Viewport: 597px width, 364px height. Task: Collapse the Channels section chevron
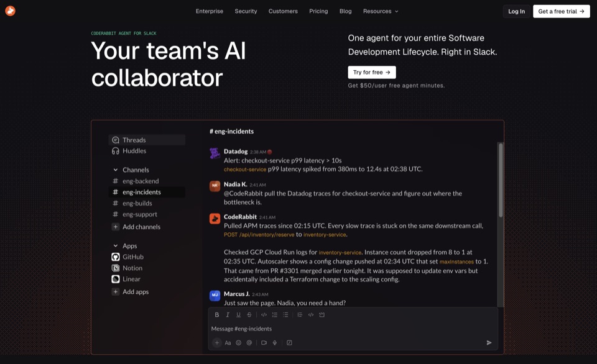(x=116, y=170)
